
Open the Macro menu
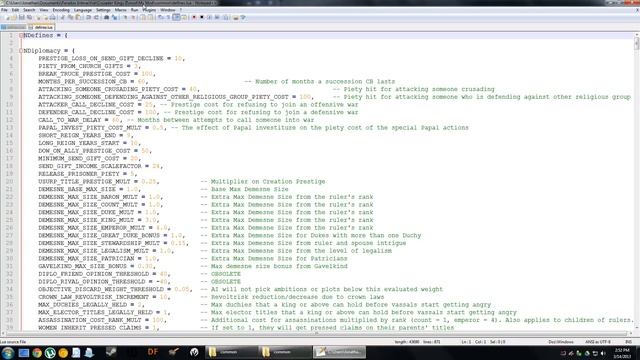point(120,10)
